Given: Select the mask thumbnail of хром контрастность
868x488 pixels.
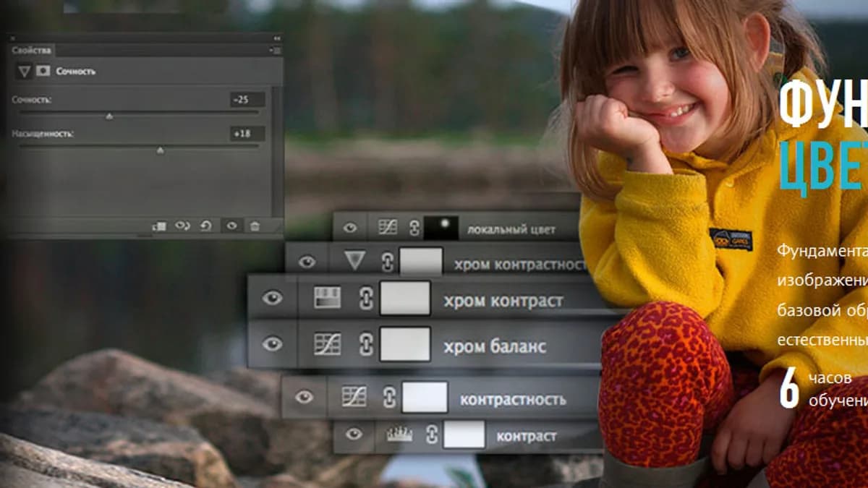Looking at the screenshot, I should (421, 261).
